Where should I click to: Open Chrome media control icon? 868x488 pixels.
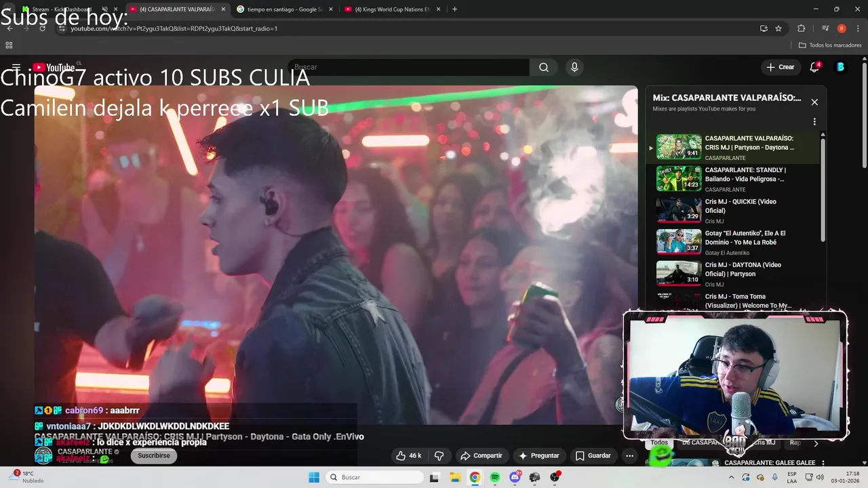[x=825, y=28]
